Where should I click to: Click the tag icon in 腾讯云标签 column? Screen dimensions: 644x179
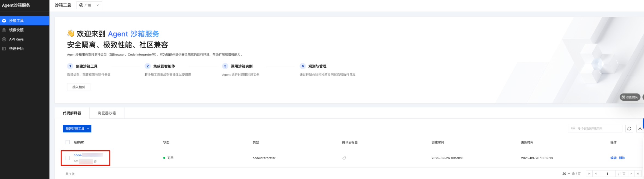tap(344, 158)
